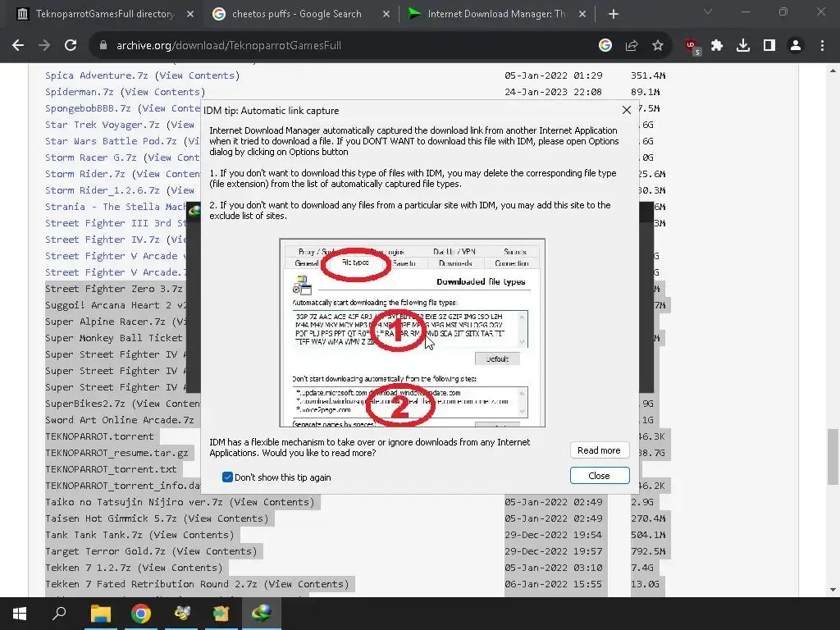The height and width of the screenshot is (630, 840).
Task: Open SuperBikes2.7z link
Action: (85, 404)
